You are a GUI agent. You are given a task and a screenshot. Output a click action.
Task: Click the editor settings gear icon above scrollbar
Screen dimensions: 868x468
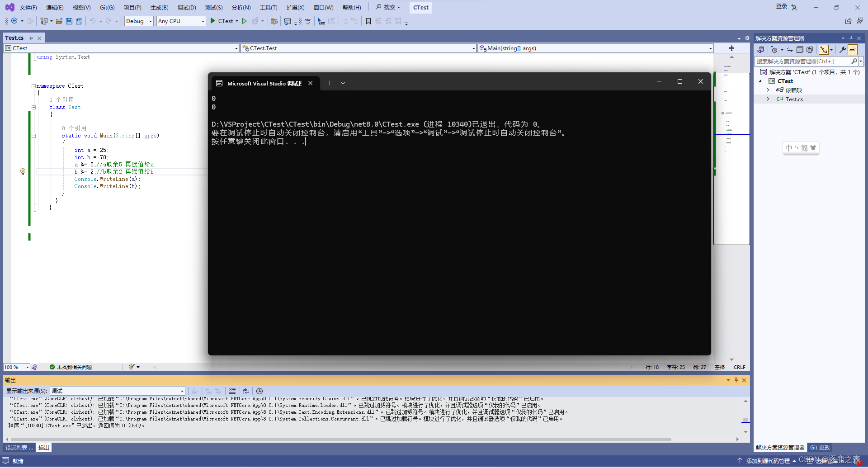747,38
